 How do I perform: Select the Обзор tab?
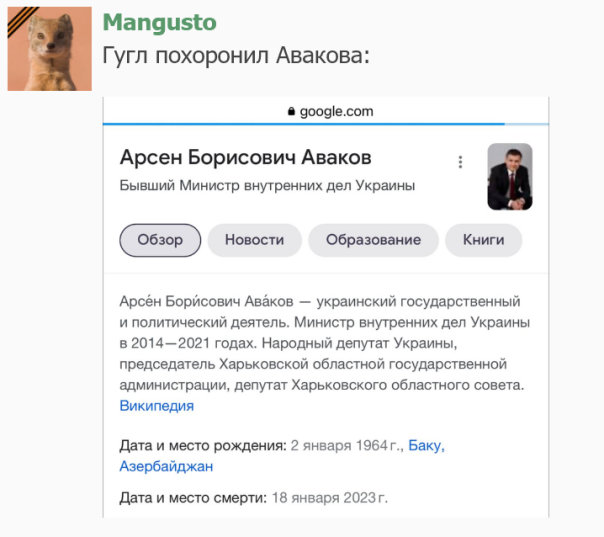(160, 240)
